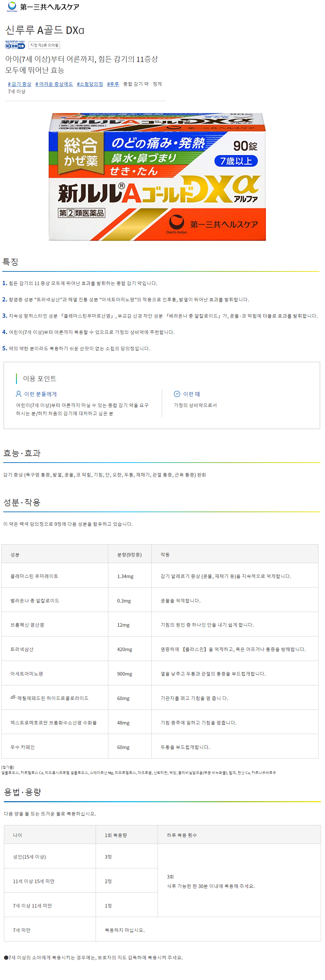Screen dimensions: 325x980
Task: Select the 이용 포인트 heading
Action: pos(39,378)
